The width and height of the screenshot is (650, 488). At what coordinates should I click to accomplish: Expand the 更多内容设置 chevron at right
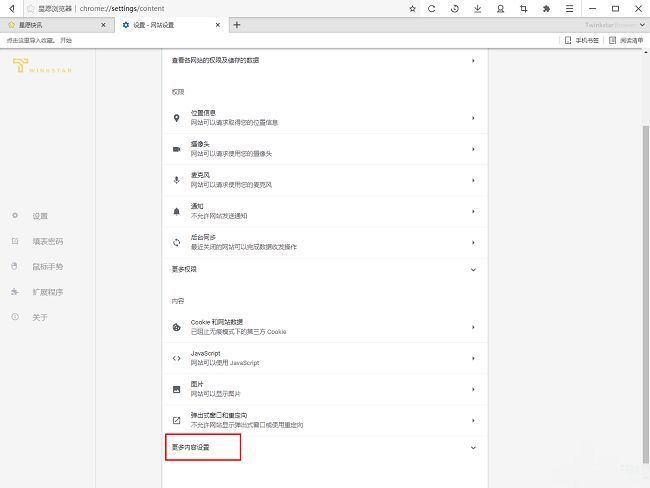tap(473, 448)
